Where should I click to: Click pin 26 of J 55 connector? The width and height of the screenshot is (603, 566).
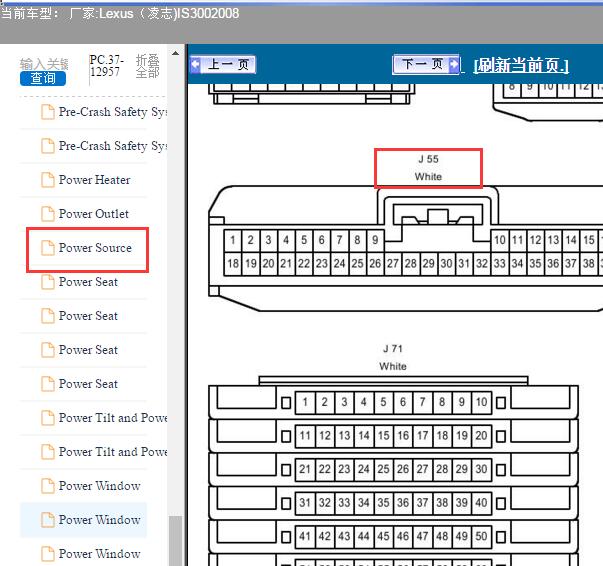click(x=375, y=263)
